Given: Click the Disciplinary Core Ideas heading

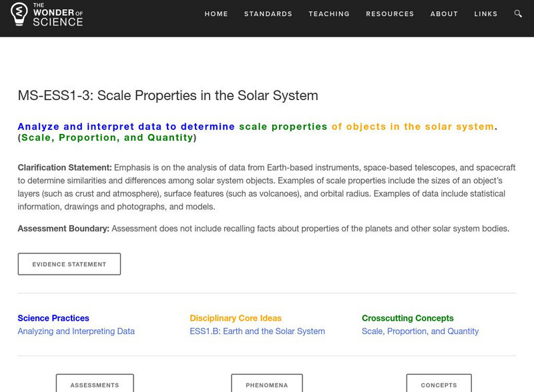Looking at the screenshot, I should pyautogui.click(x=236, y=318).
